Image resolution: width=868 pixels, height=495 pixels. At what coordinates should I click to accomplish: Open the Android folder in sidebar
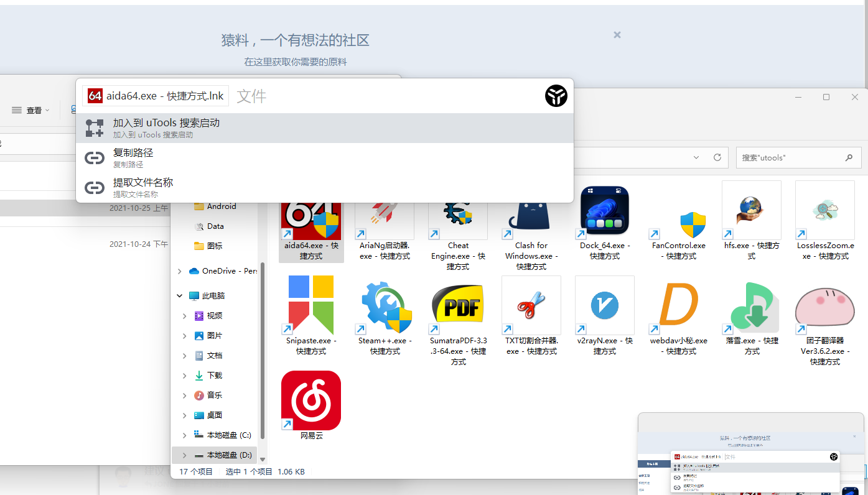(x=215, y=206)
